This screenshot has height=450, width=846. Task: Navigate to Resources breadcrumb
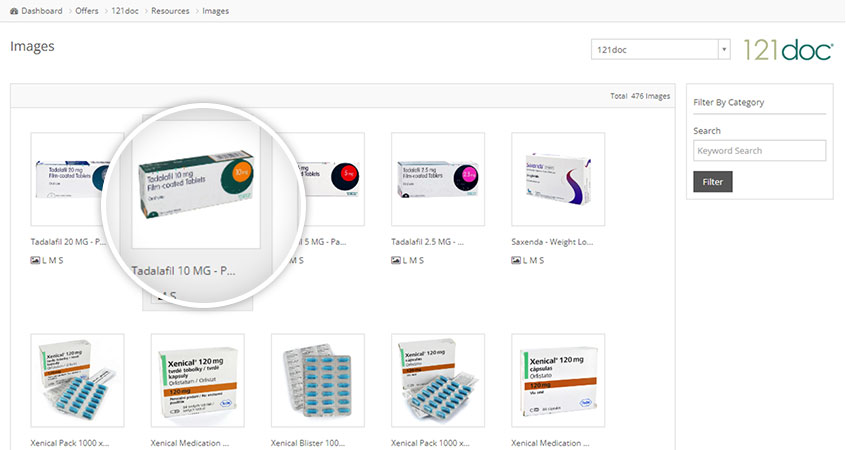click(170, 11)
